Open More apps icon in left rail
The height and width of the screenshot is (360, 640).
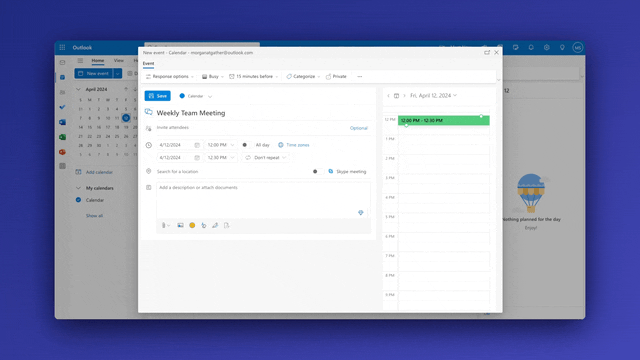click(62, 166)
